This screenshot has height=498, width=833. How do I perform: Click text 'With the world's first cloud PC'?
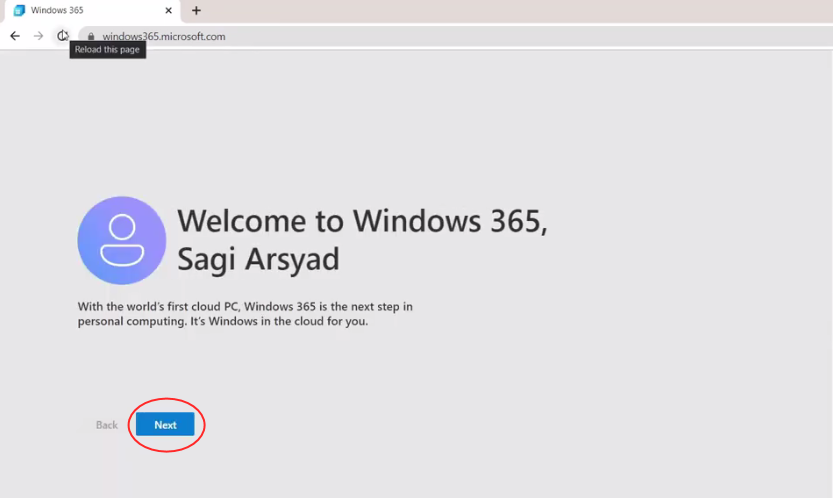159,307
